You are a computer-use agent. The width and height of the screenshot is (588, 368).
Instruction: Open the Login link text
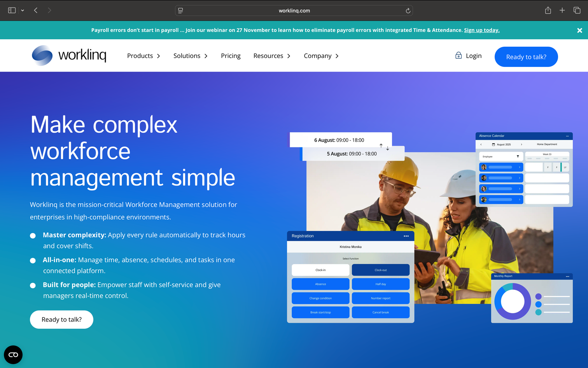tap(474, 56)
